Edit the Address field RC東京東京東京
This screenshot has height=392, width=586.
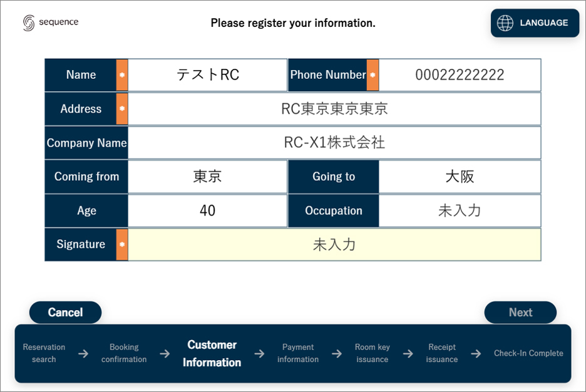[334, 109]
